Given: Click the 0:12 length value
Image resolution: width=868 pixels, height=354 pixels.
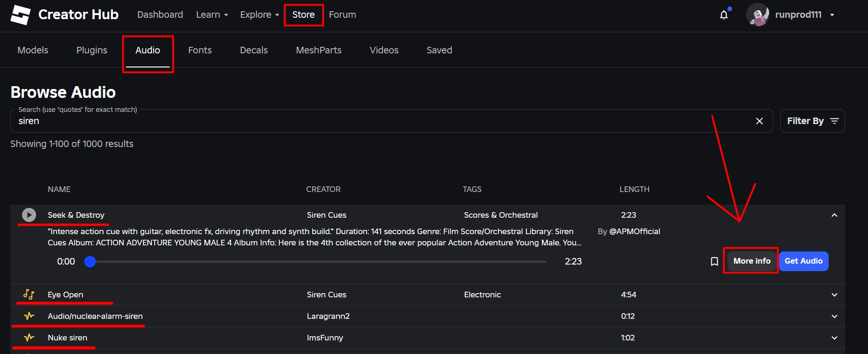Looking at the screenshot, I should point(628,316).
